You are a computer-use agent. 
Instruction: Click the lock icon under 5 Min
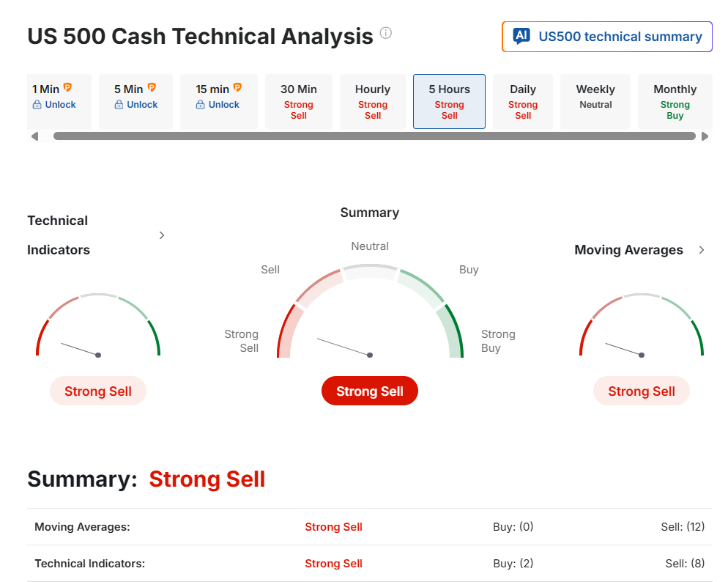coord(119,105)
